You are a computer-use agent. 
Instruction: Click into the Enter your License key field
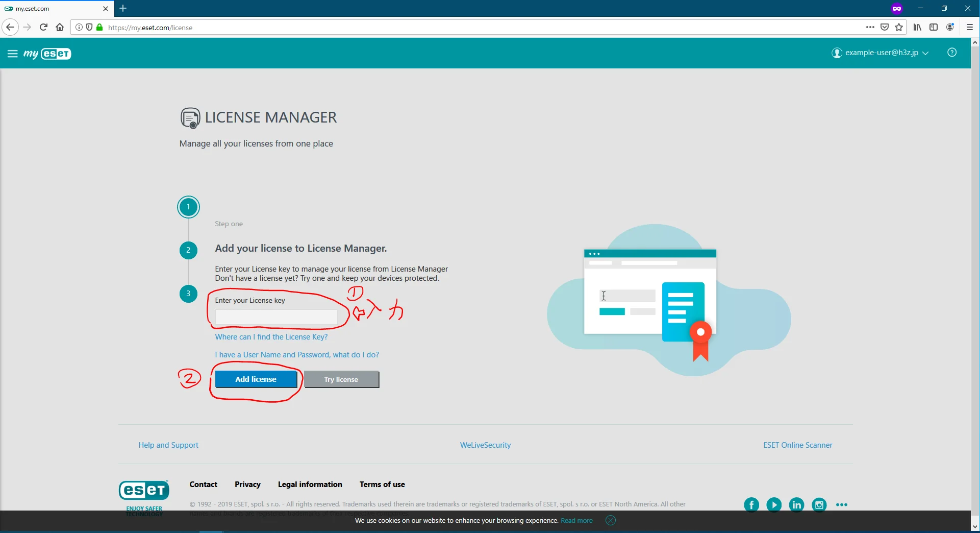coord(276,317)
